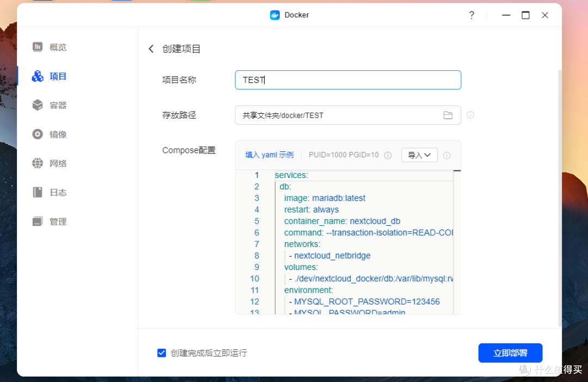Screen dimensions: 588x382
Task: Click the 创建项目 page heading
Action: click(181, 49)
